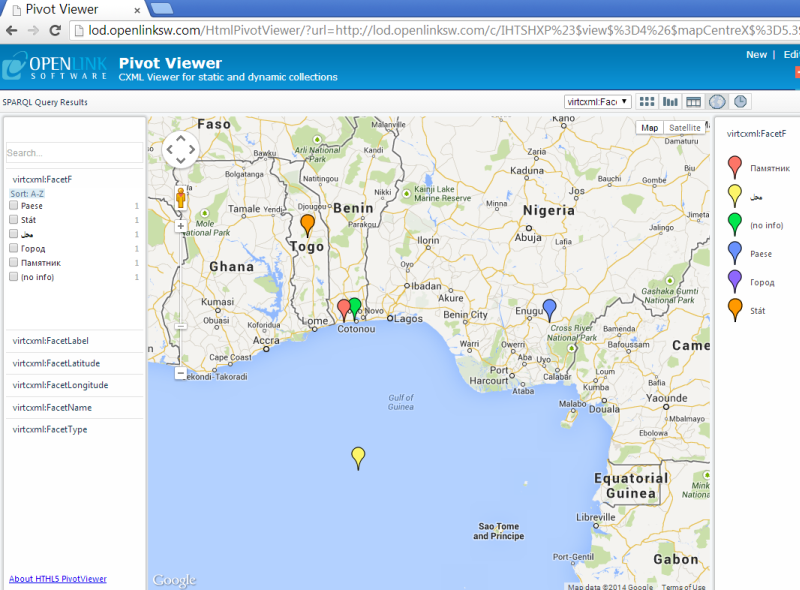The height and width of the screenshot is (590, 800).
Task: Tick the (no info) checkbox
Action: tap(13, 277)
